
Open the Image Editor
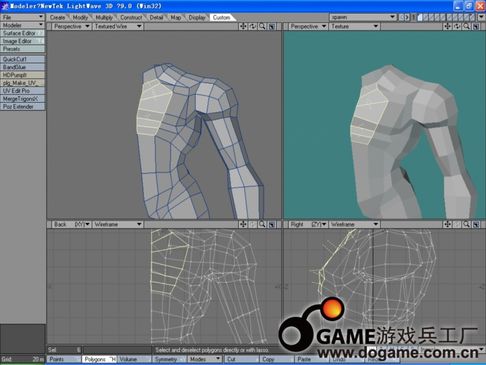[22, 41]
